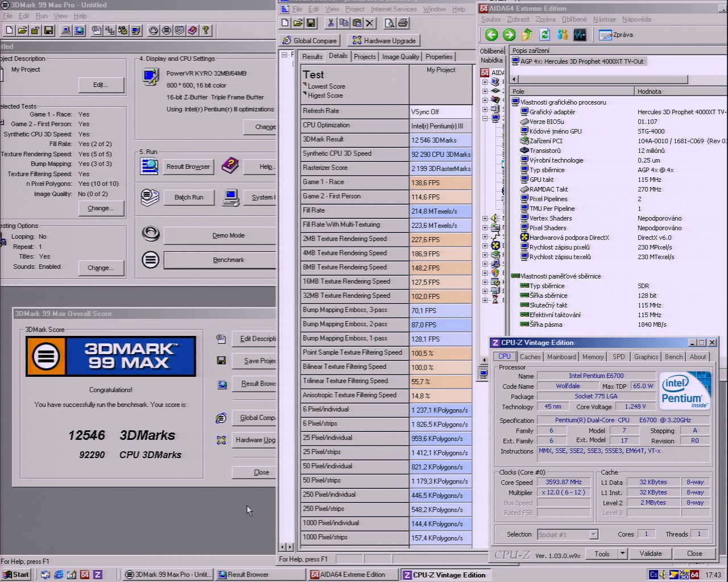Image resolution: width=728 pixels, height=582 pixels.
Task: Select the 'Hercules 3D Prophet 4000XT TV-Out' device row
Action: click(x=578, y=61)
